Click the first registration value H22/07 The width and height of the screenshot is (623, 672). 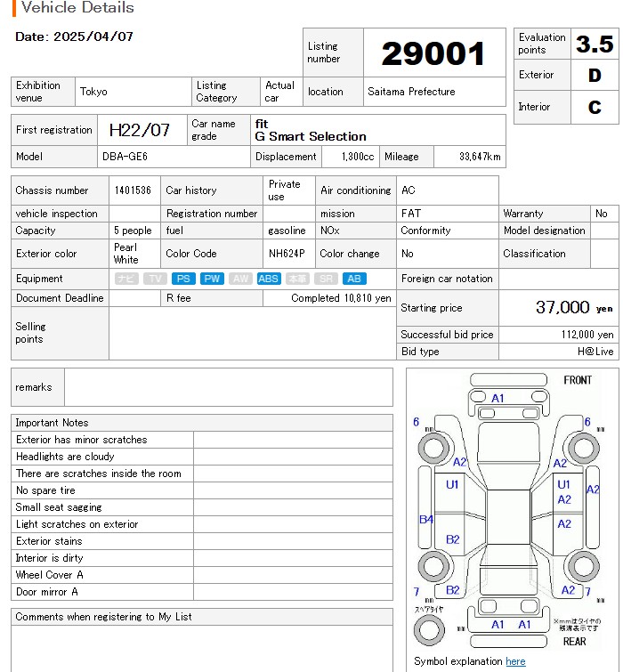point(139,130)
